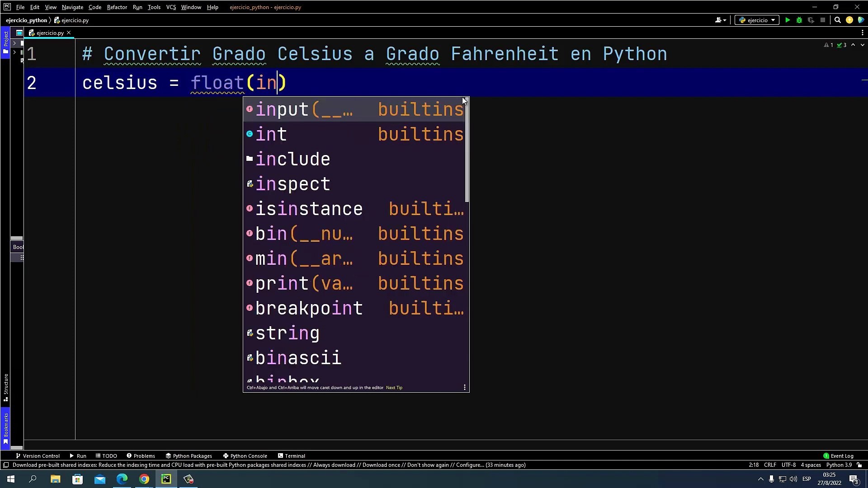This screenshot has height=488, width=868.
Task: Toggle the Project tool window
Action: click(x=5, y=42)
